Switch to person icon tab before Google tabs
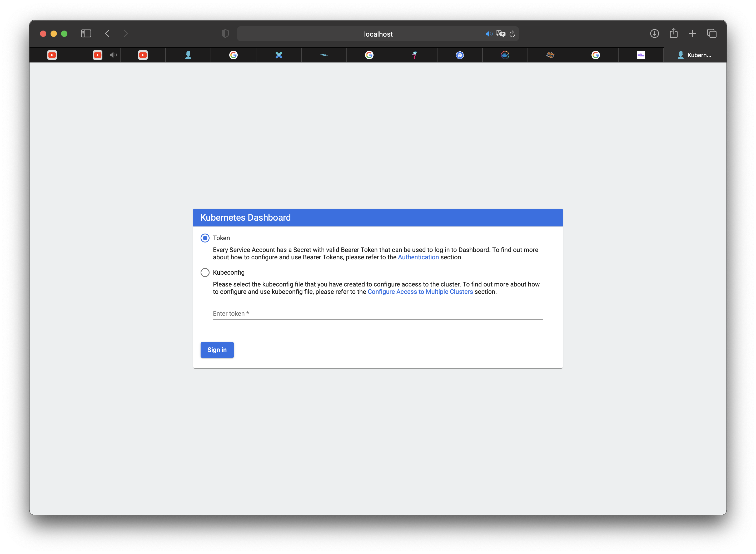Screen dimensions: 756x554 (188, 55)
